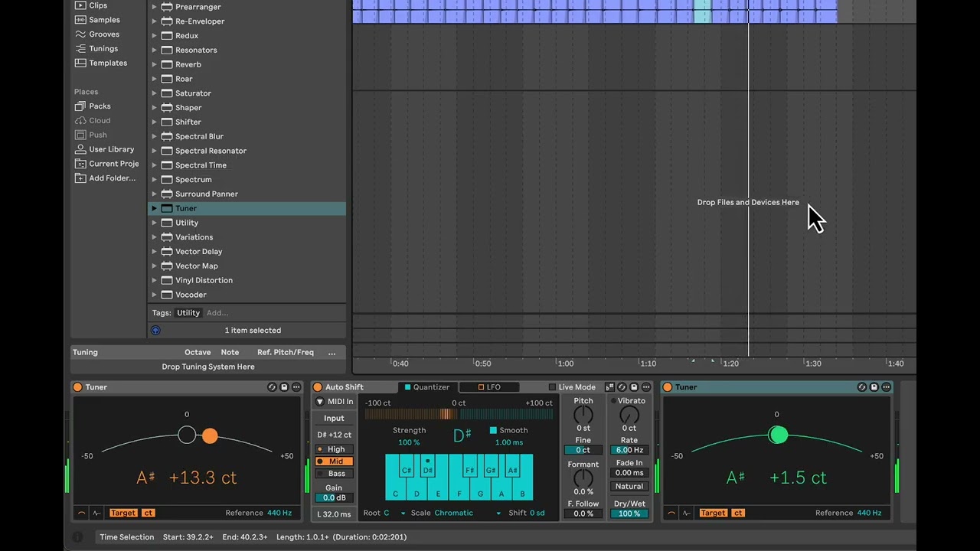Click Add Folder in Places
This screenshot has height=551, width=980.
106,178
